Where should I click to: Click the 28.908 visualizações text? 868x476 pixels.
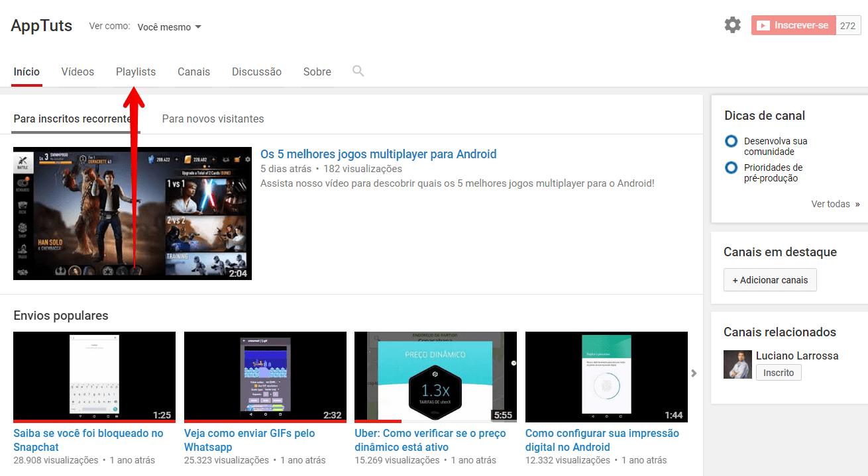[x=56, y=460]
